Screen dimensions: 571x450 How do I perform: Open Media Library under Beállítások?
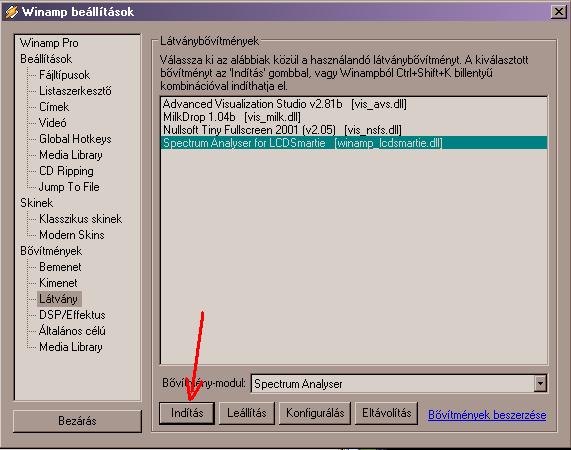71,155
